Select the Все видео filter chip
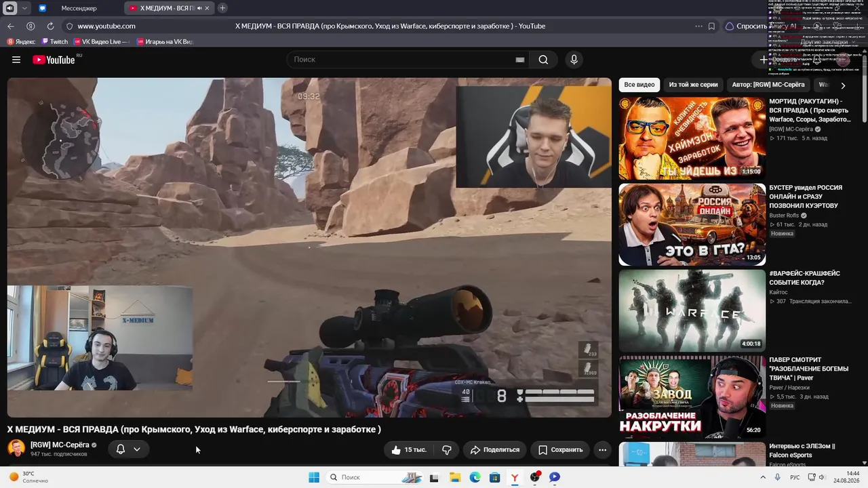 pos(639,85)
